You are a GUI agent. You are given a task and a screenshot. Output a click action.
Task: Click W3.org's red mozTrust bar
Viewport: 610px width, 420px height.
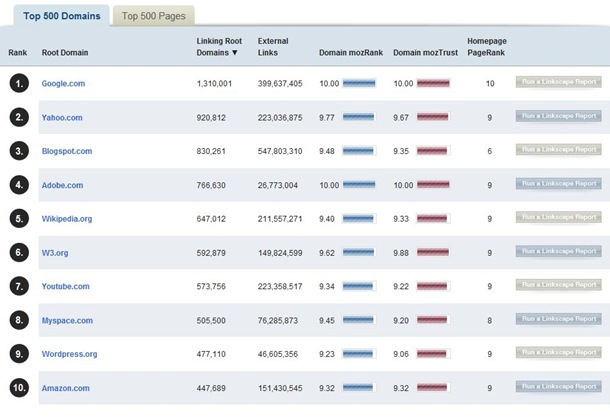(x=433, y=253)
